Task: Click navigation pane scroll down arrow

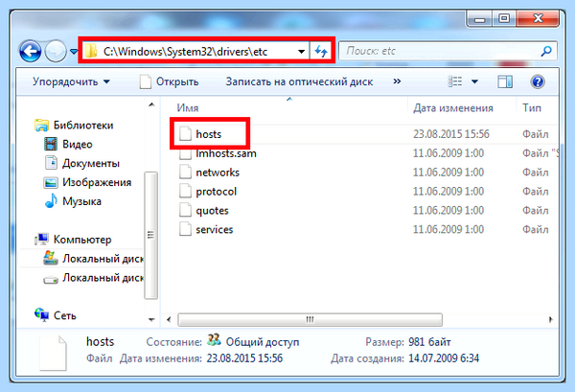Action: [x=151, y=320]
